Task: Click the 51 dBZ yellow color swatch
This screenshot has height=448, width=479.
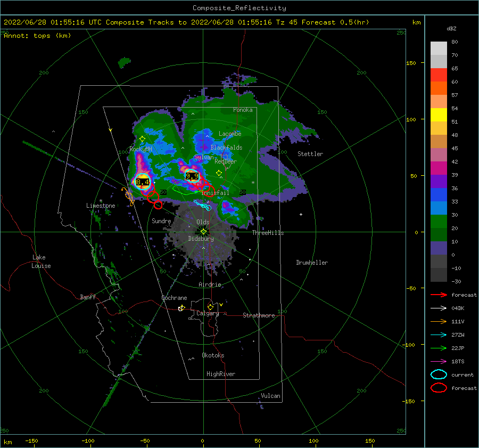Action: pos(439,115)
